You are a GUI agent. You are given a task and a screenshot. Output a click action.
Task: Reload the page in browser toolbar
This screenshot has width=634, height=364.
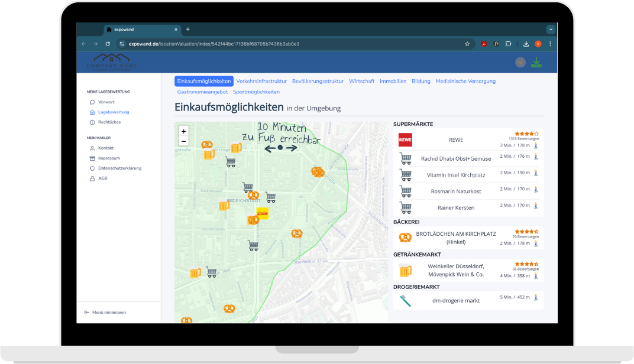click(x=108, y=44)
